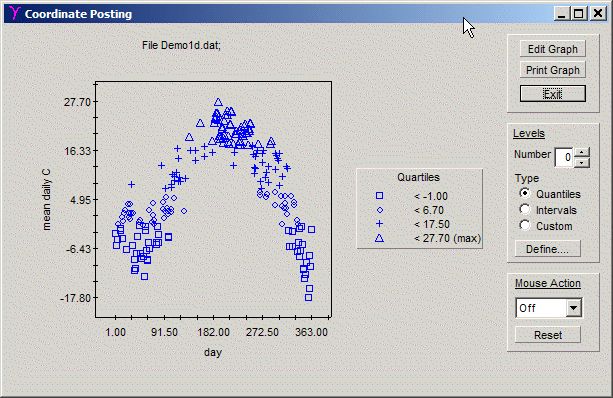Click the lowest square data point in plot
Image resolution: width=613 pixels, height=398 pixels.
coord(308,298)
